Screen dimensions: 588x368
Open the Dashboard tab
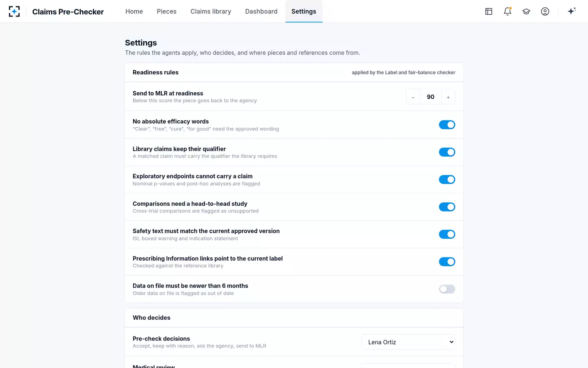[x=261, y=11]
